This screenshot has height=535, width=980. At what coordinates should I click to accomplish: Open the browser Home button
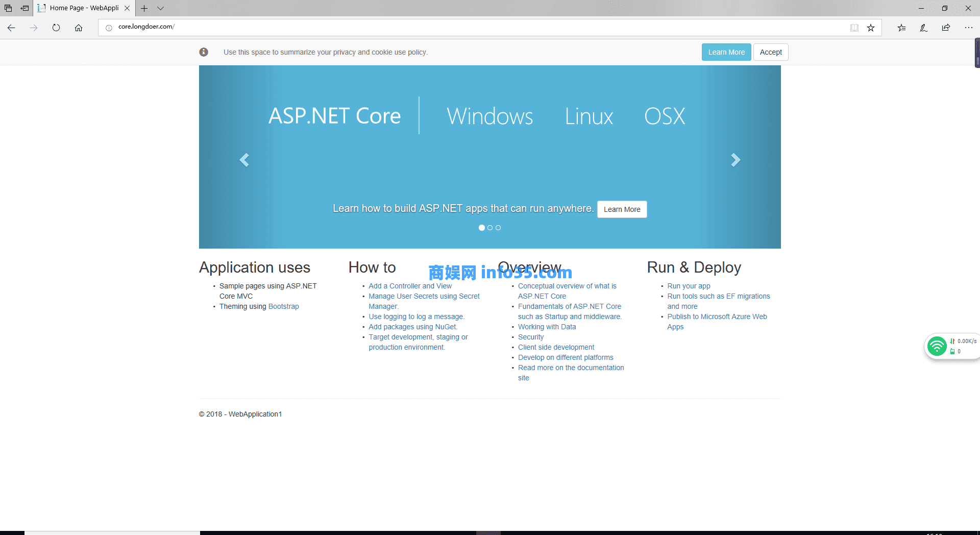point(79,28)
